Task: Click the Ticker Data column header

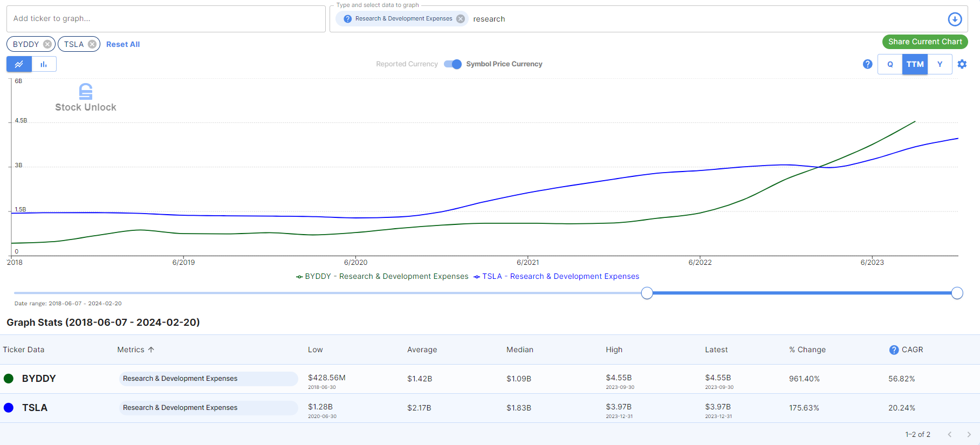Action: tap(24, 350)
